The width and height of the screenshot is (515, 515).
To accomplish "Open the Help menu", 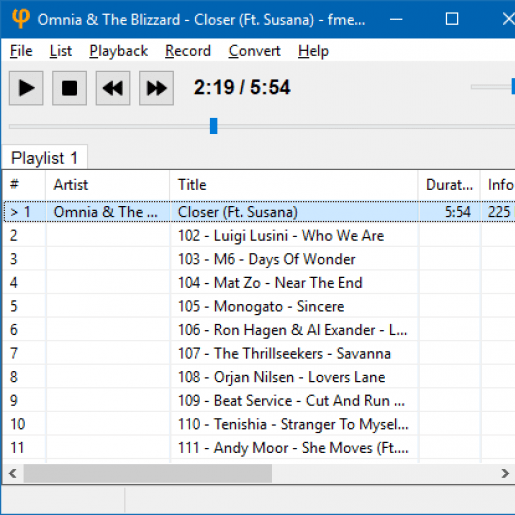I will pyautogui.click(x=313, y=51).
